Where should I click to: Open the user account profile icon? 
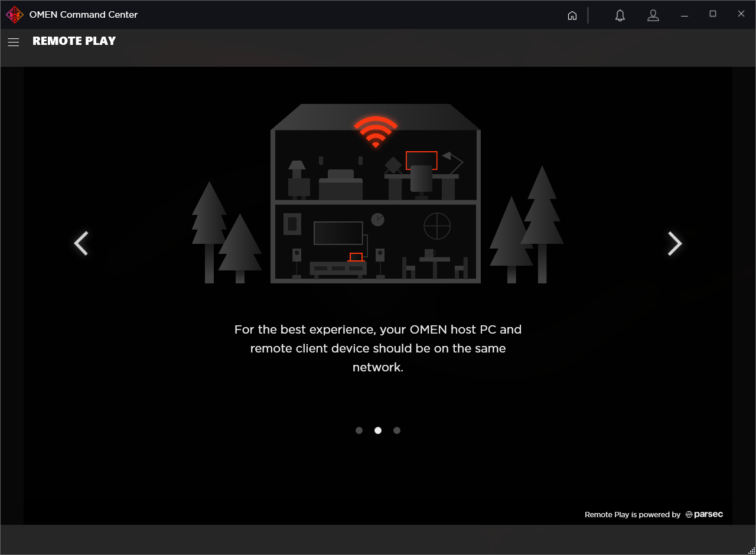click(x=653, y=15)
